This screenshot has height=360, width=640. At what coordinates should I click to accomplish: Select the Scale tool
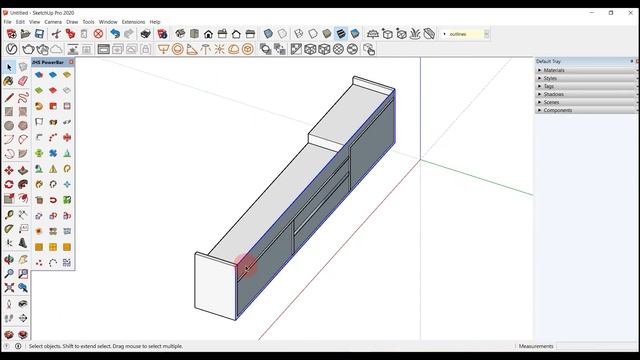click(9, 199)
